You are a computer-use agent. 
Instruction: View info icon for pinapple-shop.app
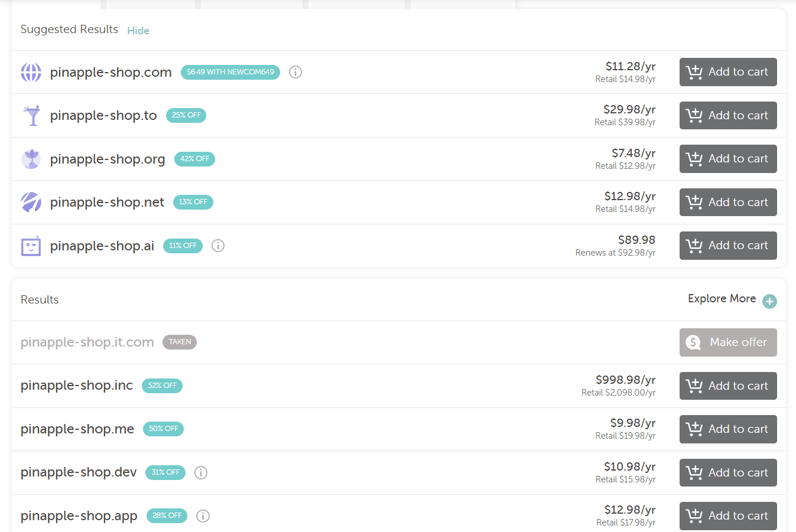(203, 516)
